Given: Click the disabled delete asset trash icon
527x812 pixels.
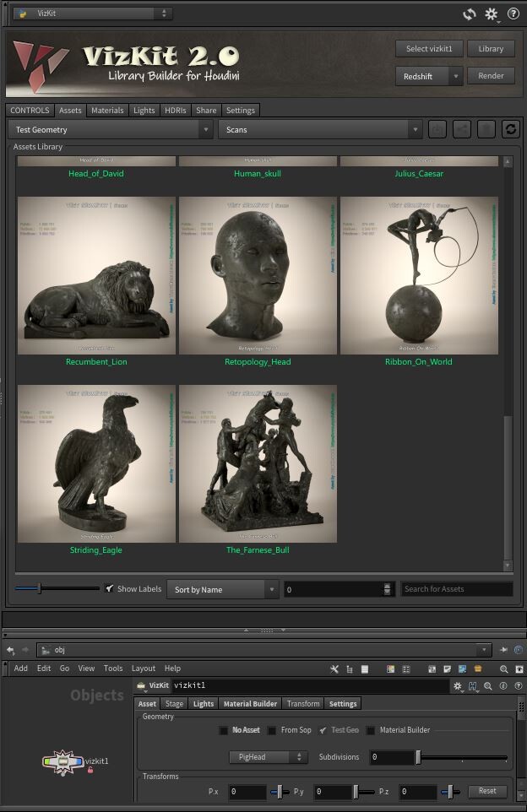Looking at the screenshot, I should (x=486, y=129).
